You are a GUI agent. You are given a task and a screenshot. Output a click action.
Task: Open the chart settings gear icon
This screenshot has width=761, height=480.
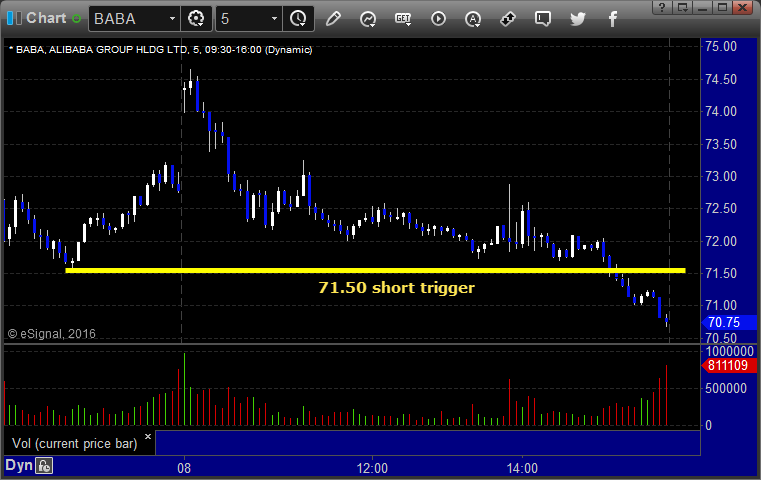pos(196,19)
